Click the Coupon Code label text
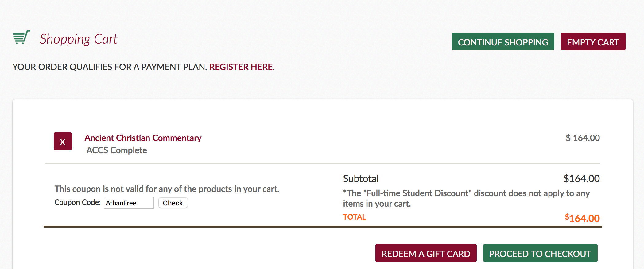644x269 pixels. coord(78,202)
